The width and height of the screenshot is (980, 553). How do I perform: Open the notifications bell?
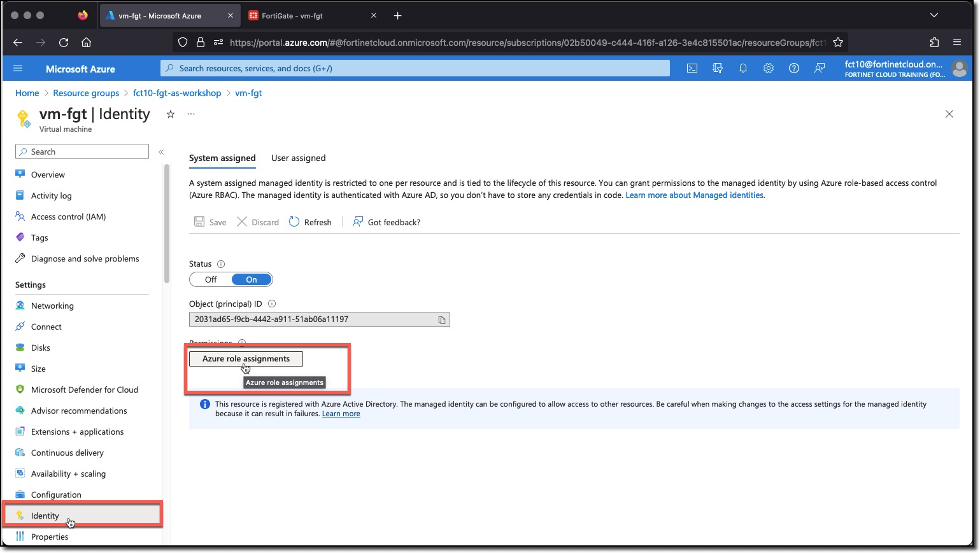click(x=743, y=68)
